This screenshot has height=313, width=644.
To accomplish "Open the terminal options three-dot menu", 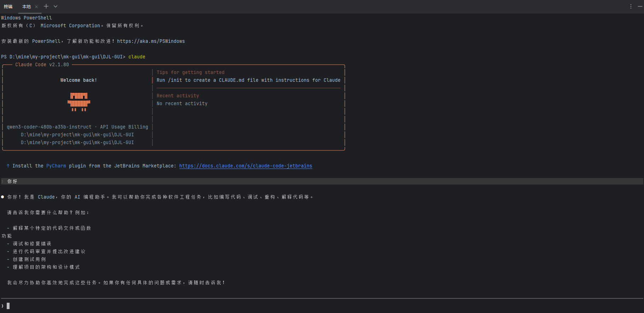I will pos(631,6).
